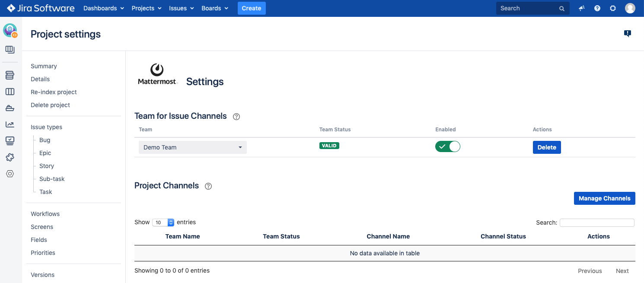Open the Demo Team dropdown
Viewport: 644px width, 283px height.
click(193, 147)
